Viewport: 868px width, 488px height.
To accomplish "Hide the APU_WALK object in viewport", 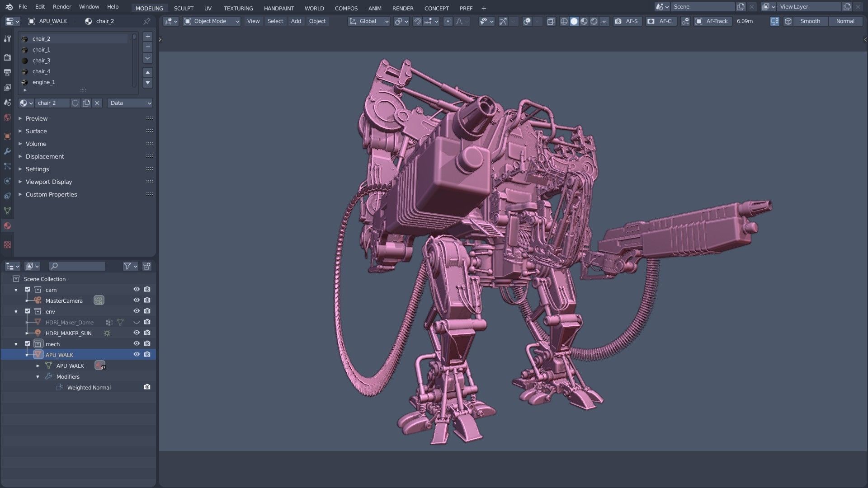I will tap(137, 354).
